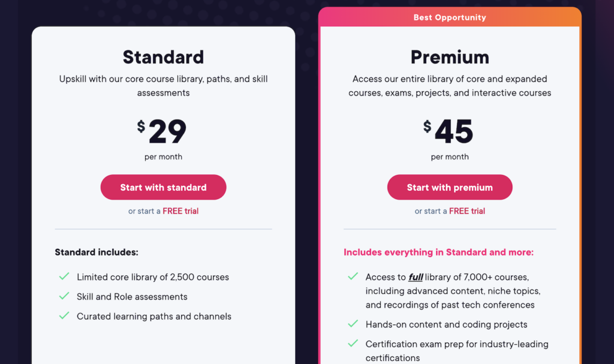Click the Start with standard button
The image size is (614, 364).
tap(163, 187)
